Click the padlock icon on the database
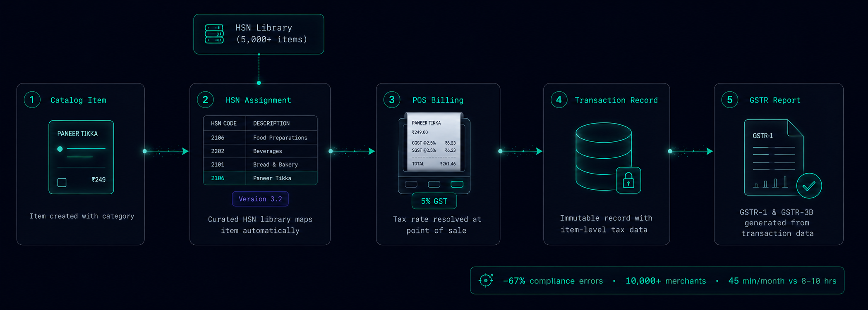Screen dimensions: 868x310 click(x=628, y=180)
